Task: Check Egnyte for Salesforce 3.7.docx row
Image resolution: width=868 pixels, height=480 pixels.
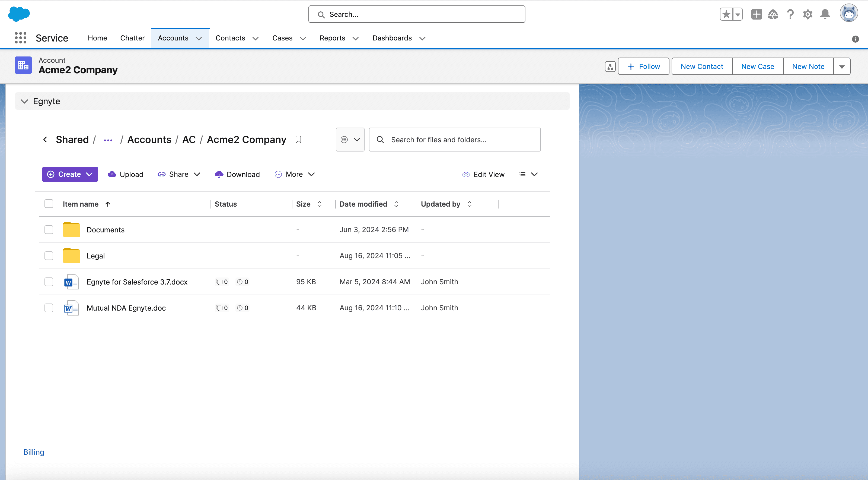Action: (49, 282)
